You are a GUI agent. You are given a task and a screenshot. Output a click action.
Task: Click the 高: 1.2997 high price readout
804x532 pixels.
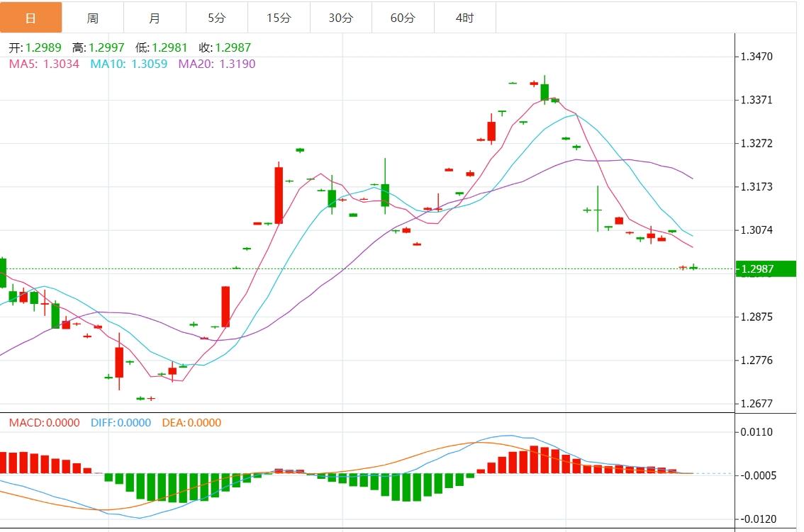(x=98, y=48)
